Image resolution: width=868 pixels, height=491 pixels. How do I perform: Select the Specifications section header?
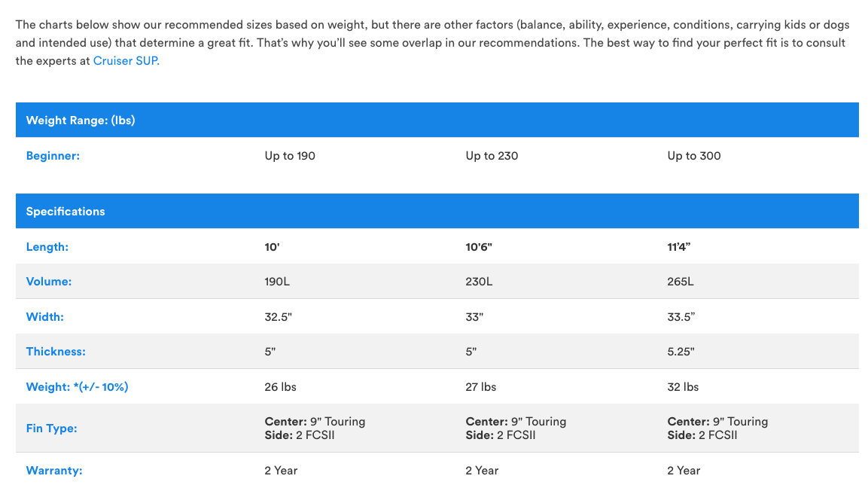(x=65, y=212)
